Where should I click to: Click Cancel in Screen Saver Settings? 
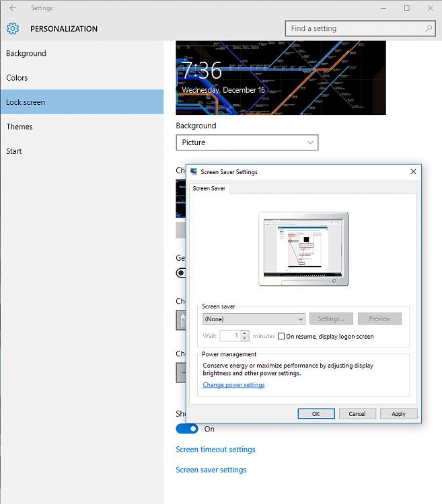pos(357,414)
